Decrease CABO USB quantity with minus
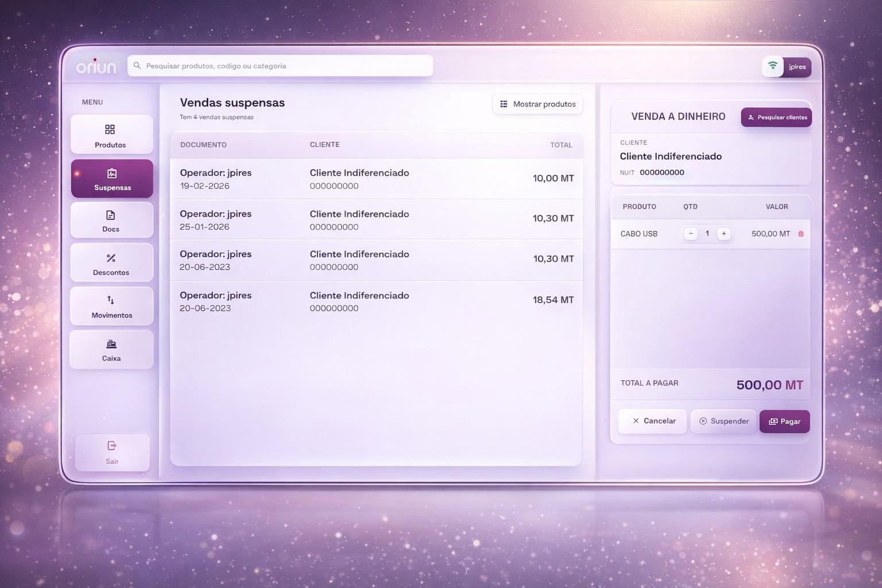The image size is (882, 588). click(x=691, y=234)
